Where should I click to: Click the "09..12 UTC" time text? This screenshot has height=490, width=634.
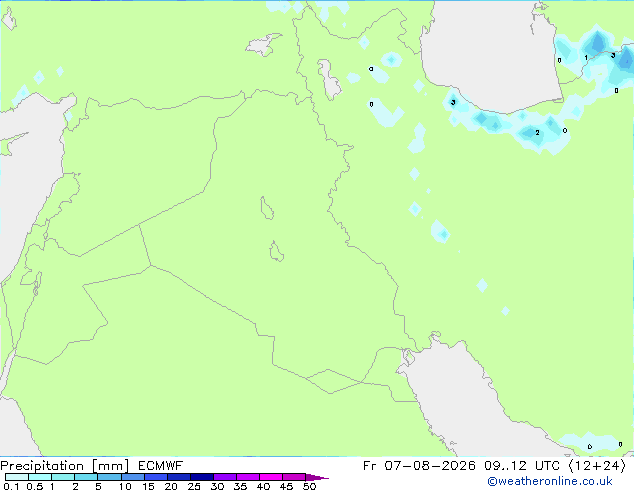(522, 466)
